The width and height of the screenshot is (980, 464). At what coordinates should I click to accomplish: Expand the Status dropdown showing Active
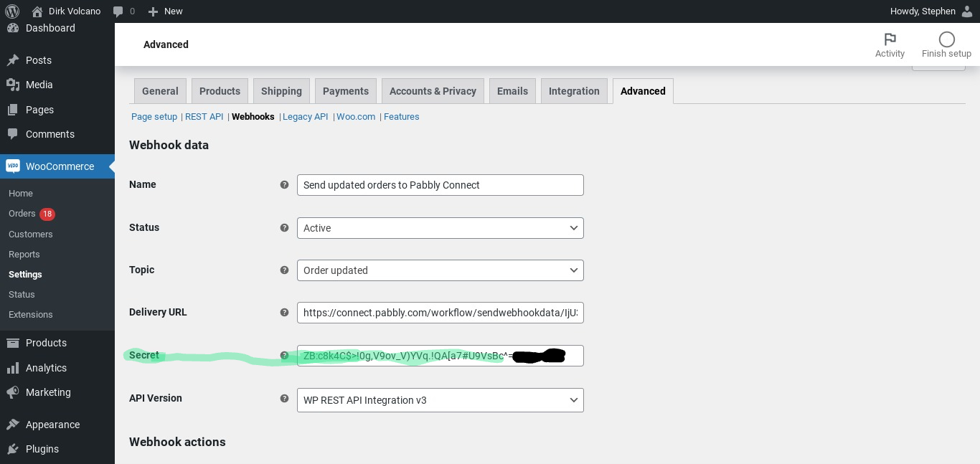pyautogui.click(x=440, y=228)
